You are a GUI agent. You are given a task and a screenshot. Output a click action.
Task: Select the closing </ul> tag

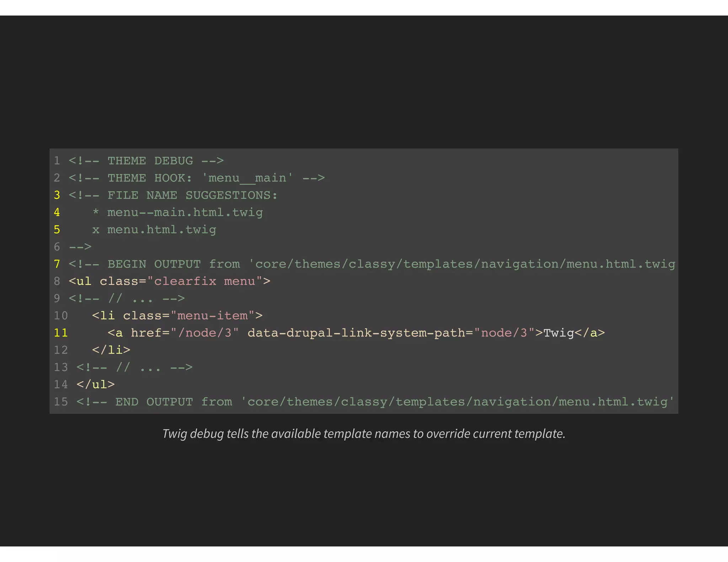tap(96, 384)
